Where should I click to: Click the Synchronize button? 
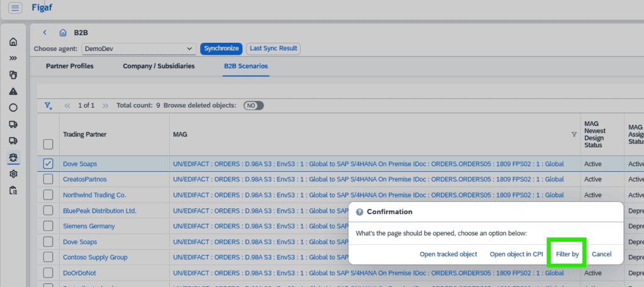click(x=221, y=48)
